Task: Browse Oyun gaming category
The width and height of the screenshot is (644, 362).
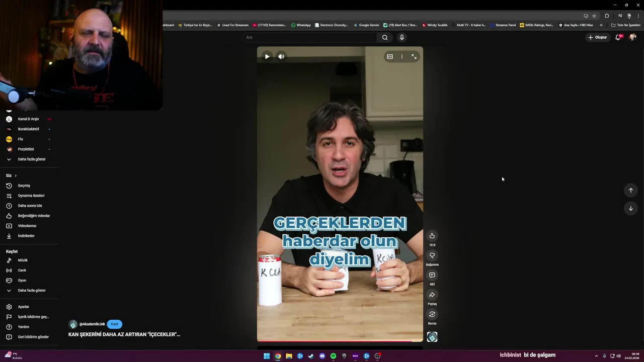Action: pos(29,281)
